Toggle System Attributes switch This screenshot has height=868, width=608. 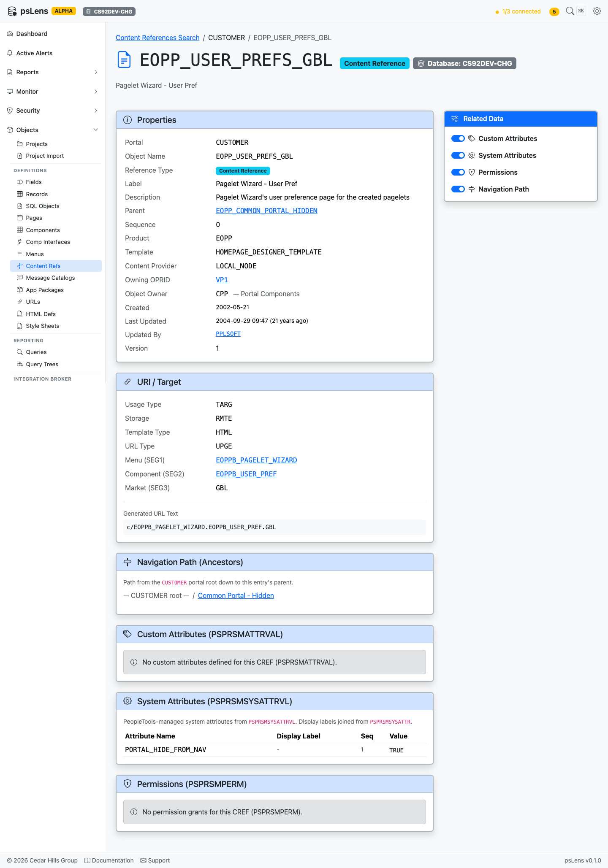click(458, 155)
